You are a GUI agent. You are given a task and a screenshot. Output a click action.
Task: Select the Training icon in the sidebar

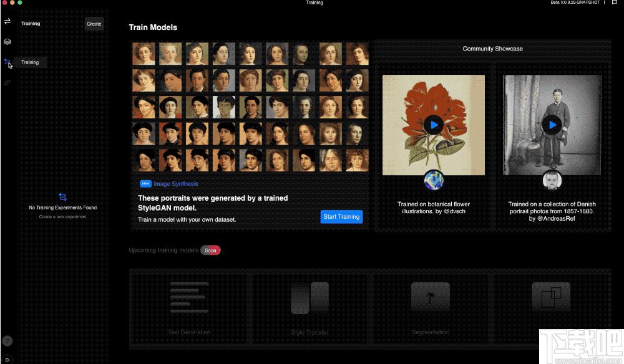[x=7, y=62]
